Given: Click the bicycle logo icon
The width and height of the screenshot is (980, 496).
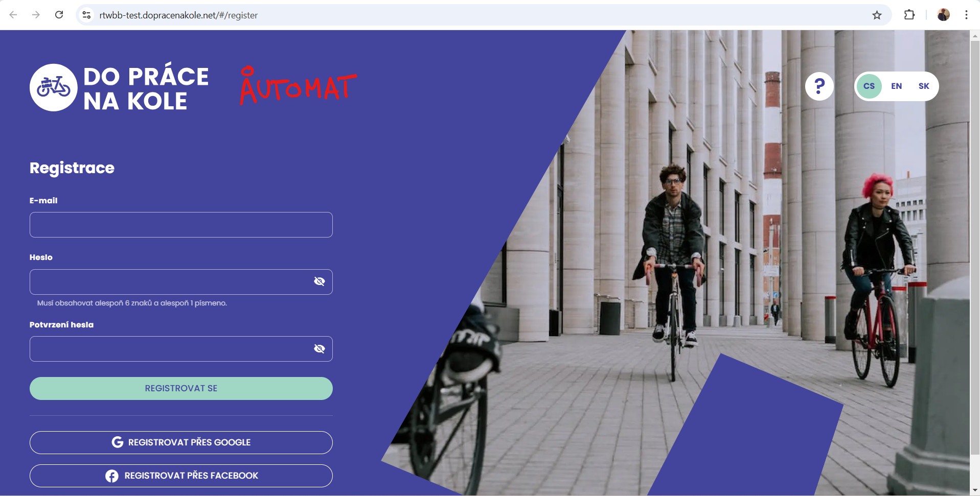Looking at the screenshot, I should 53,87.
